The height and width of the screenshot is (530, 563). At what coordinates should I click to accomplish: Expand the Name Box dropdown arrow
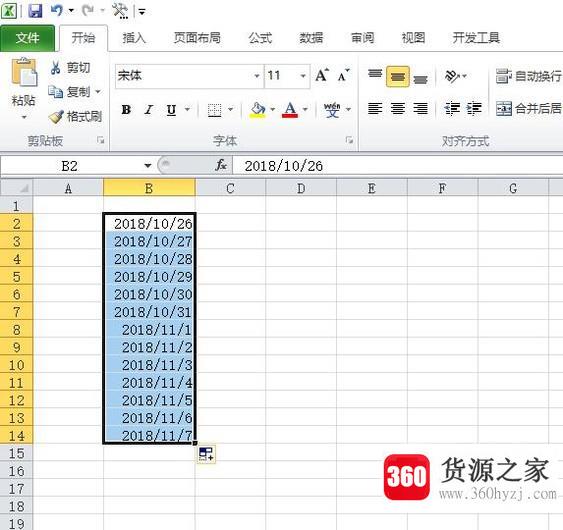[148, 166]
